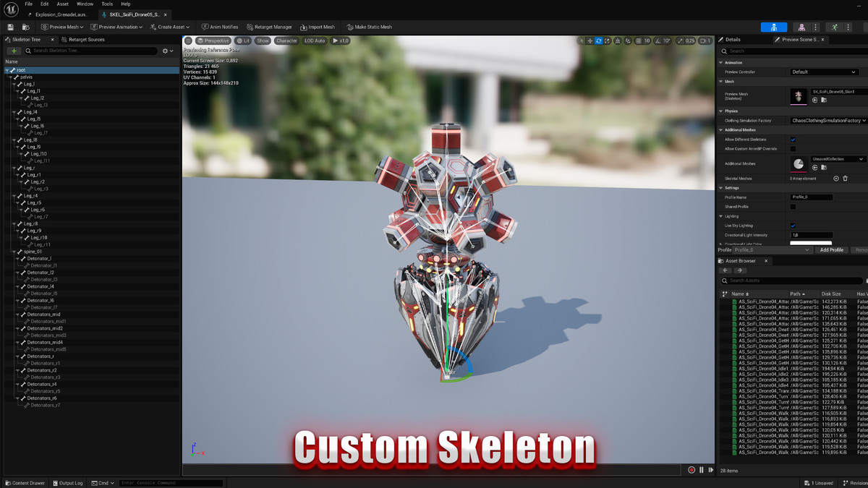Viewport: 868px width, 488px height.
Task: Toggle the Lit view mode button
Action: tap(243, 41)
